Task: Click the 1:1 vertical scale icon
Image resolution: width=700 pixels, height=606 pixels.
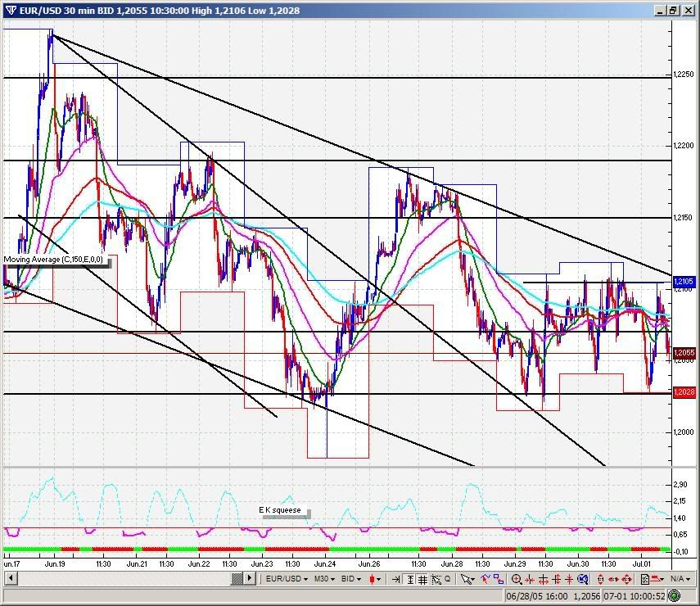Action: (600, 580)
